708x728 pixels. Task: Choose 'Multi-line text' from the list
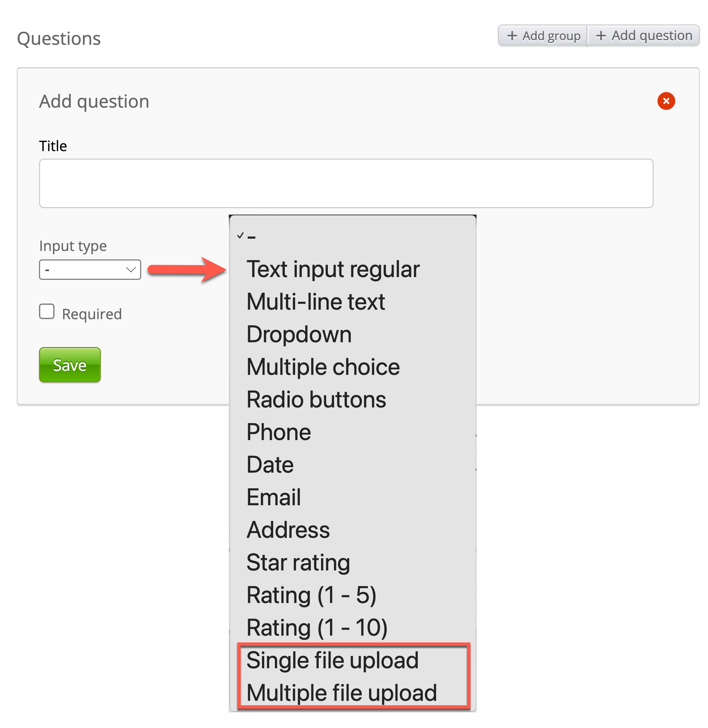[x=316, y=302]
